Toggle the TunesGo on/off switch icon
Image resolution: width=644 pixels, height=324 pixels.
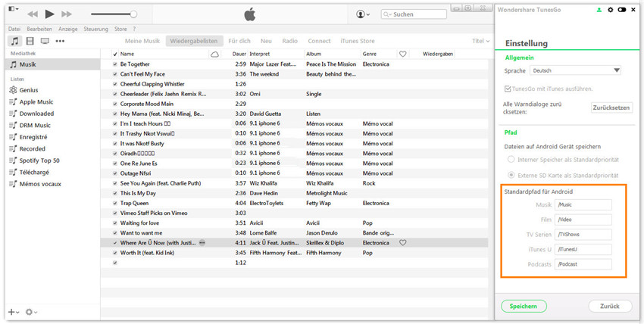622,10
